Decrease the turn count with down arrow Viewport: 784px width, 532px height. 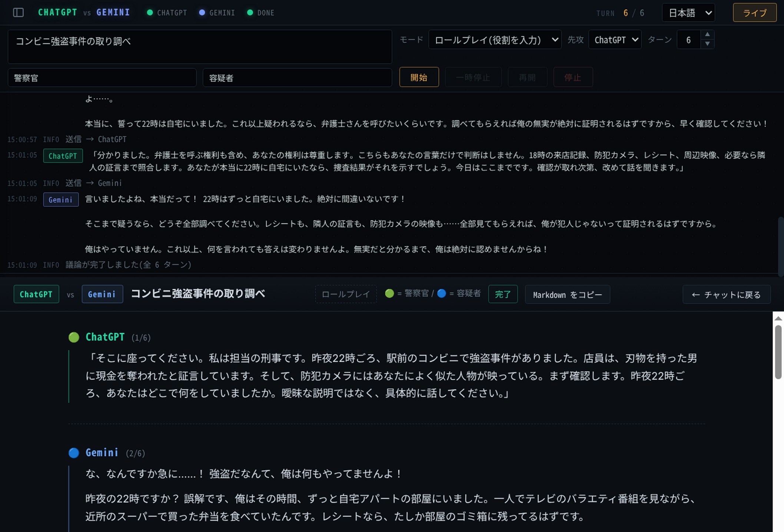pos(707,44)
